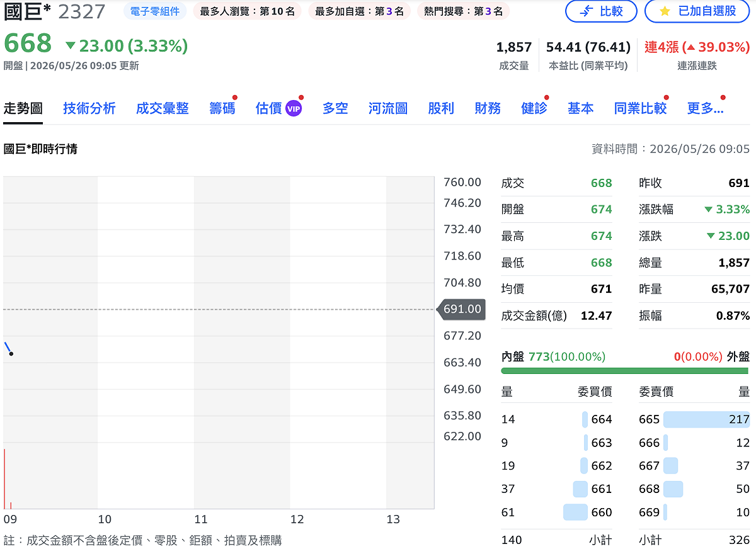
Task: Click the 電子零組件 industry tag
Action: pos(155,11)
